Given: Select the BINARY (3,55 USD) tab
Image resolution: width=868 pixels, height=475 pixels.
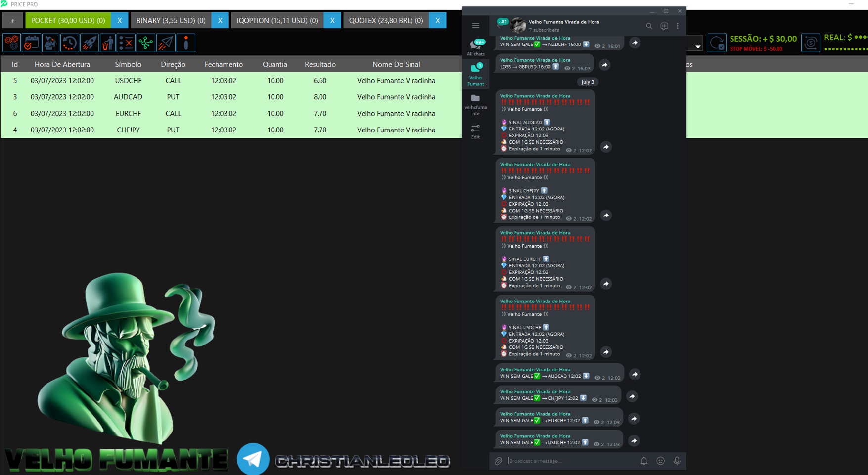Looking at the screenshot, I should click(x=171, y=20).
